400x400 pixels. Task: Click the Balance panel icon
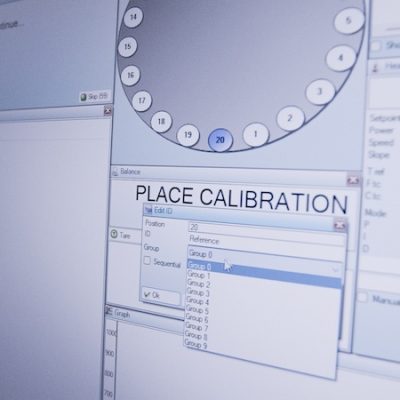click(115, 172)
